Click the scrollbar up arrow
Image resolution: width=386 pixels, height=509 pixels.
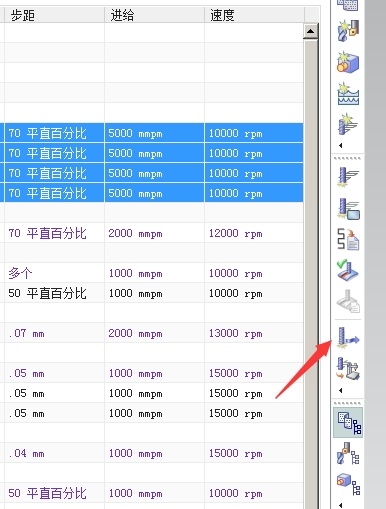coord(310,31)
